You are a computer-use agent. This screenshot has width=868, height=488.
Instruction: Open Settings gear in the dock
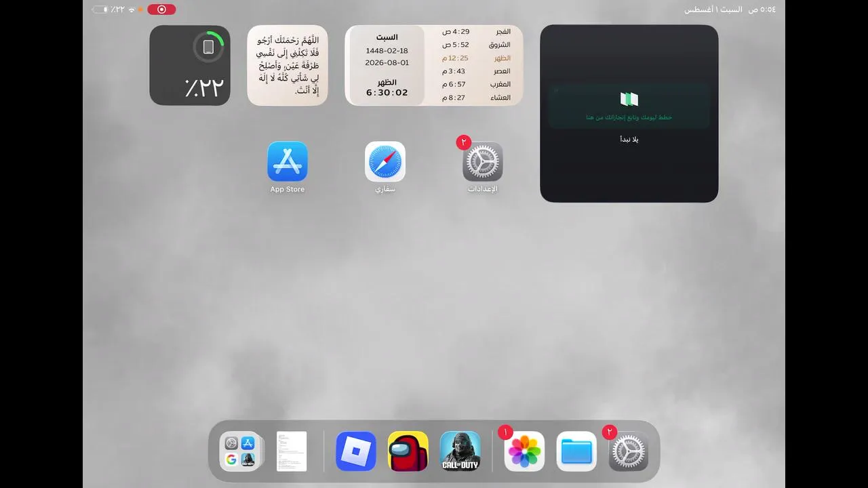[629, 451]
